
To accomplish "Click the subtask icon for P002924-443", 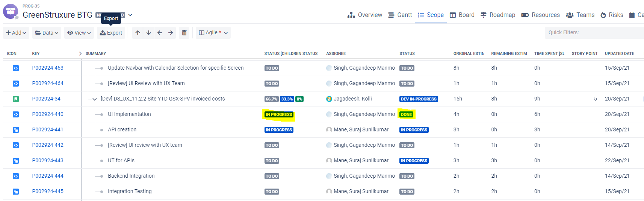I will point(16,161).
